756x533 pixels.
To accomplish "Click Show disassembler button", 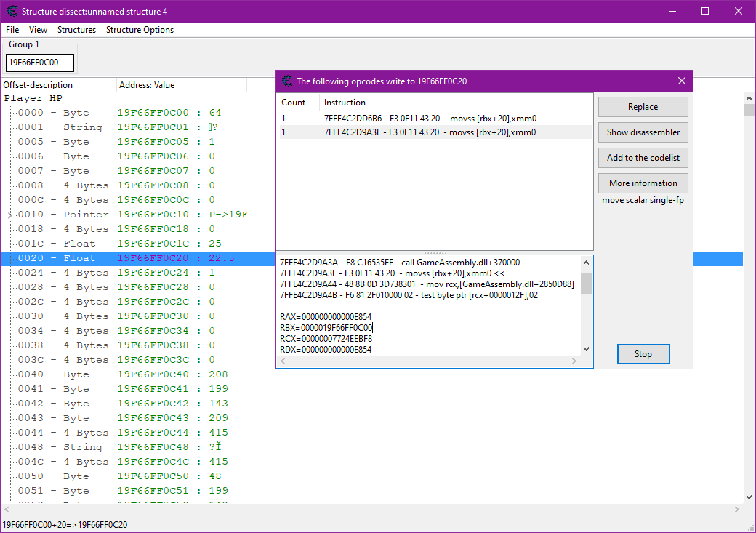I will pyautogui.click(x=643, y=132).
